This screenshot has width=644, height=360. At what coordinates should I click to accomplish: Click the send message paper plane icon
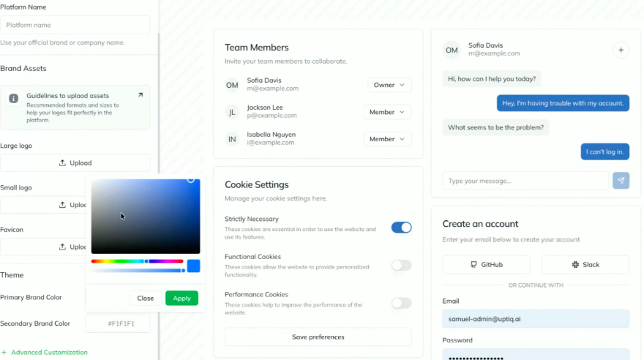621,181
